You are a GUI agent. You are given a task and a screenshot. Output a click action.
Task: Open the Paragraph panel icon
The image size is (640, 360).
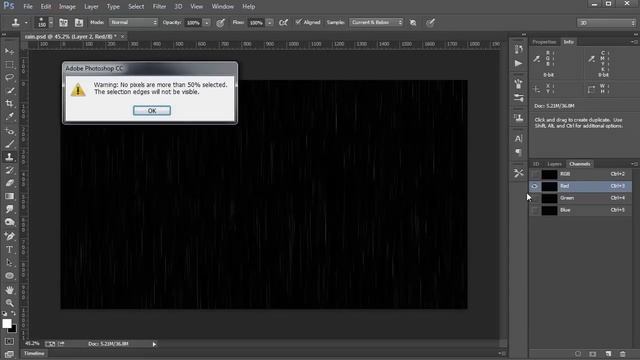point(518,152)
